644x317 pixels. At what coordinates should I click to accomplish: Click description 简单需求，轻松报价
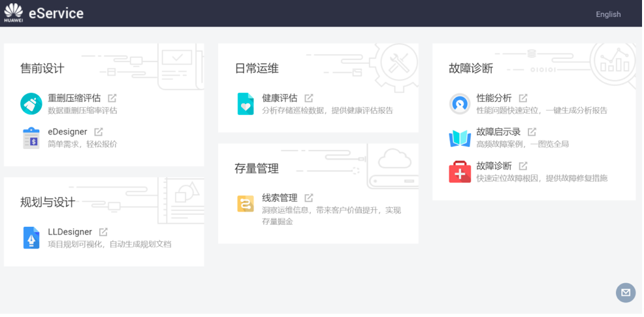tap(82, 144)
